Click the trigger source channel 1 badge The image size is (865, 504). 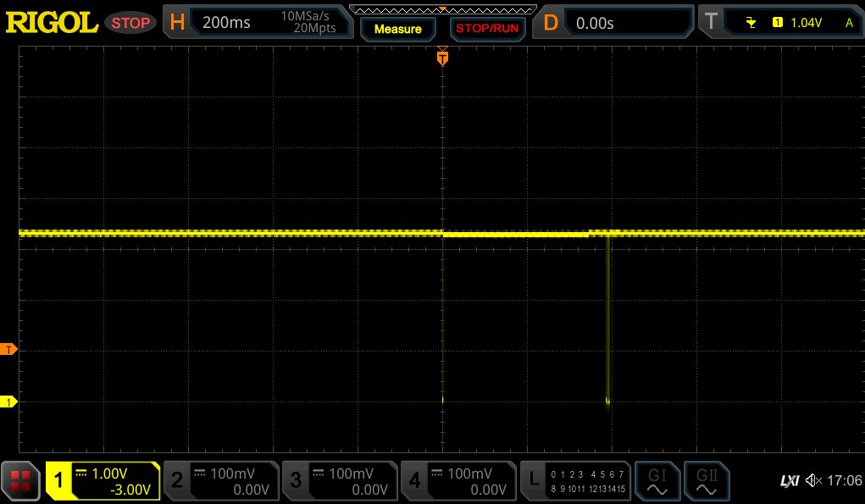[x=777, y=22]
